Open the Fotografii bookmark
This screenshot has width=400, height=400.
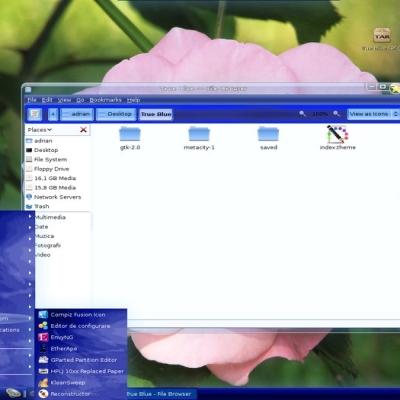48,245
